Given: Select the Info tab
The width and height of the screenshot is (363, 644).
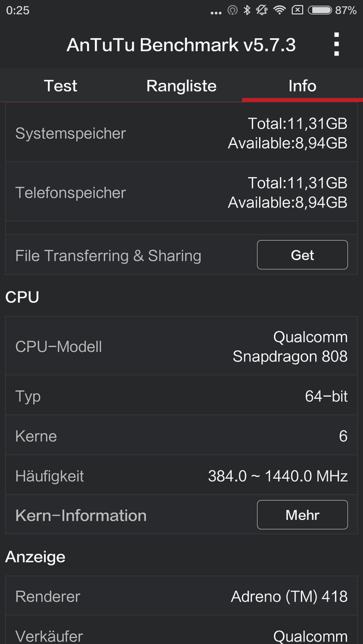Looking at the screenshot, I should pos(302,86).
